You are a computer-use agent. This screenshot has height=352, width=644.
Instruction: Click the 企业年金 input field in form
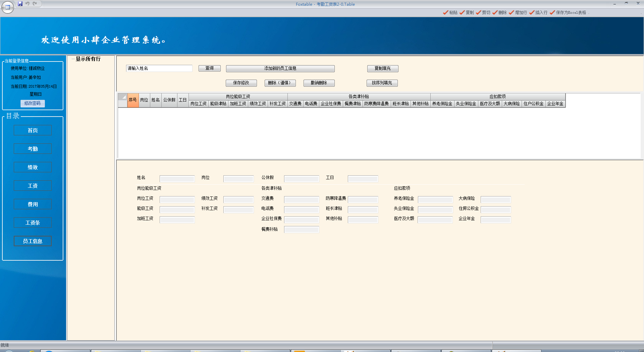496,220
